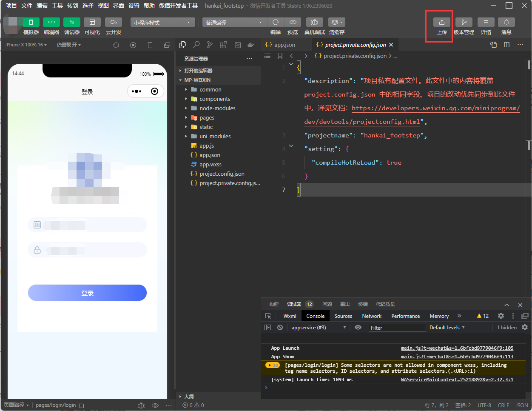Open the Default levels dropdown
532x411 pixels.
447,327
